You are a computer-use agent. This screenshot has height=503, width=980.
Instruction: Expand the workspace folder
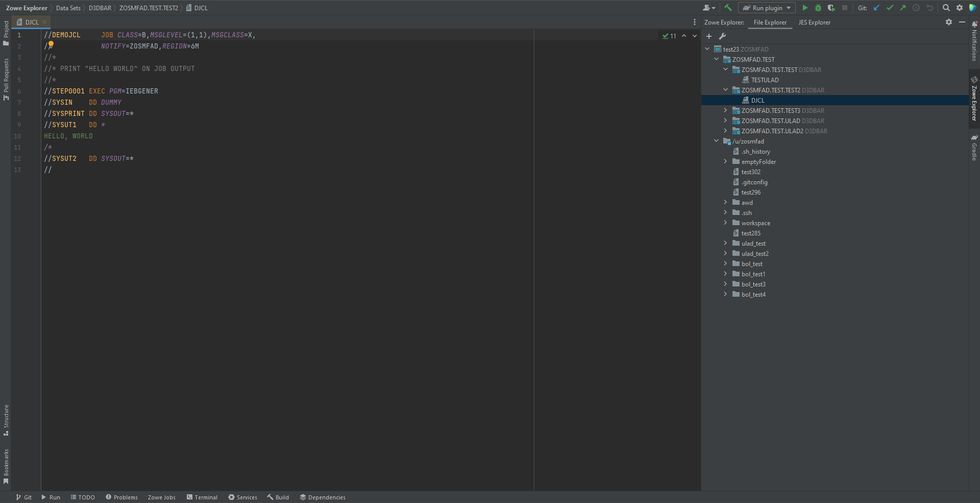pyautogui.click(x=726, y=223)
